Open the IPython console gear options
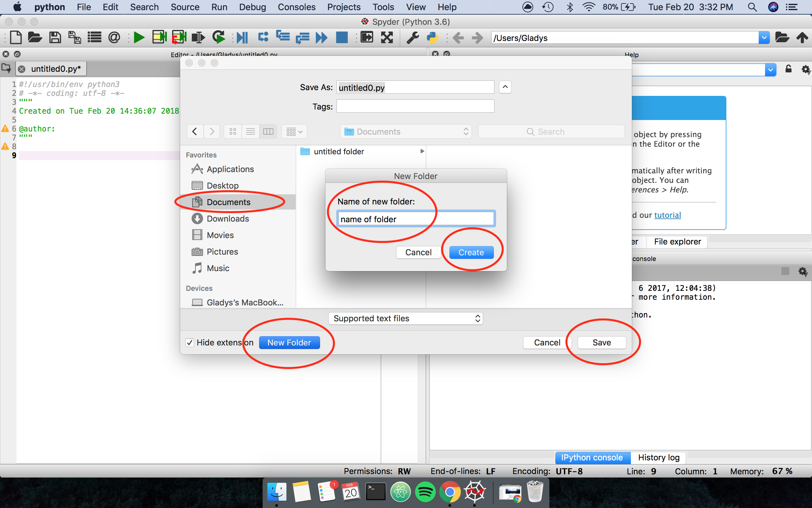Viewport: 812px width, 508px height. [x=802, y=271]
